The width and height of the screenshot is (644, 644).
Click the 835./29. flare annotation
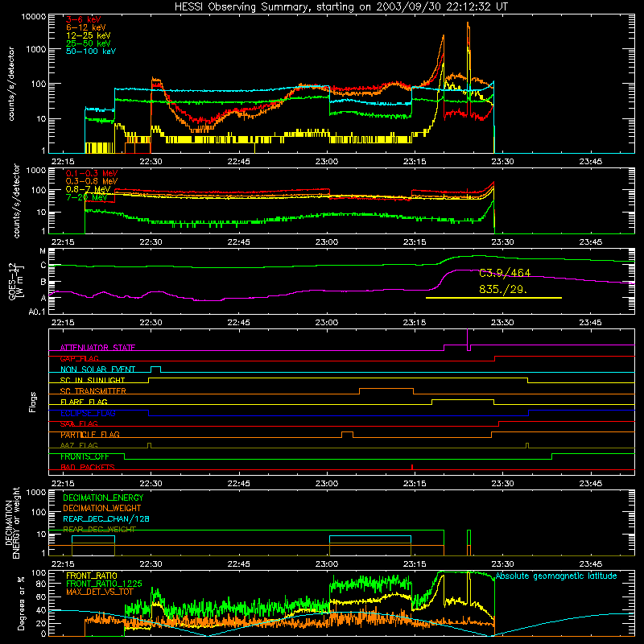502,290
